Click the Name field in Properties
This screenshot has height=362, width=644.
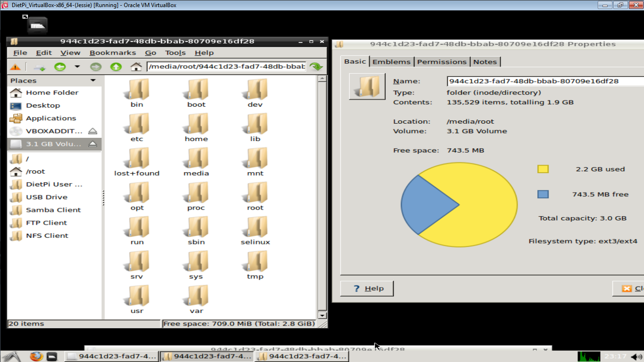(x=545, y=81)
